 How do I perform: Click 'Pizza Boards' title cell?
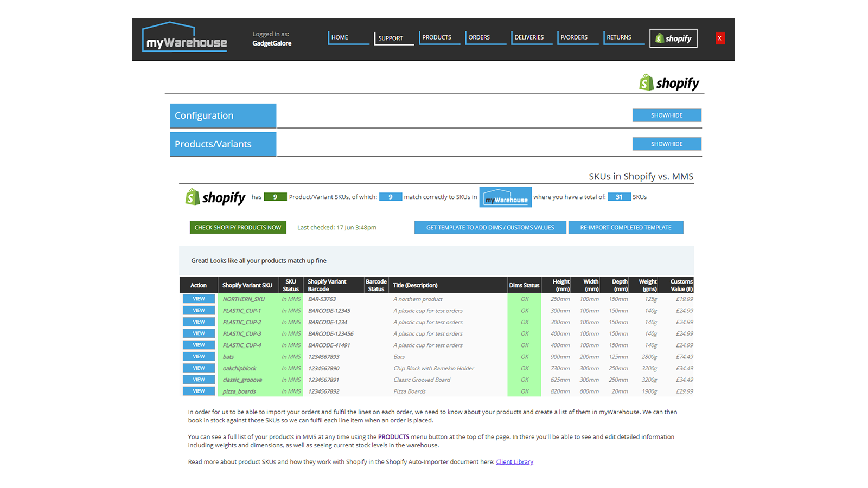(x=410, y=391)
